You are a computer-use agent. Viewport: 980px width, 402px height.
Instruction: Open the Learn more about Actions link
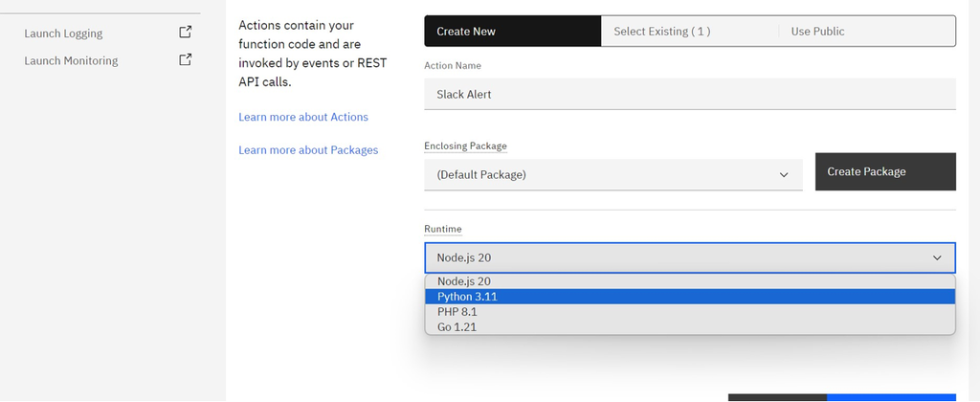pyautogui.click(x=303, y=117)
